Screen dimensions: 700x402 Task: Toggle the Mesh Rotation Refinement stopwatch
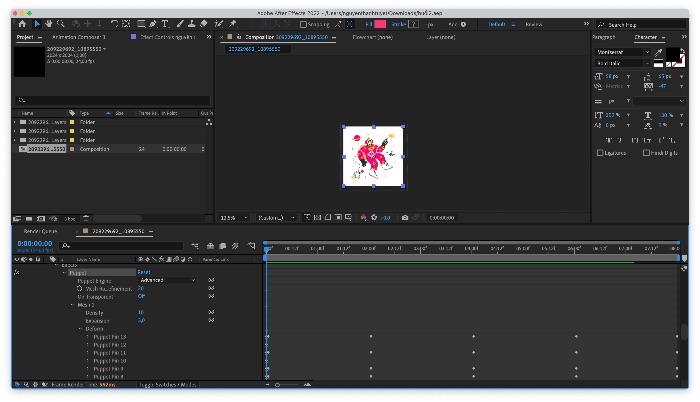(x=79, y=289)
